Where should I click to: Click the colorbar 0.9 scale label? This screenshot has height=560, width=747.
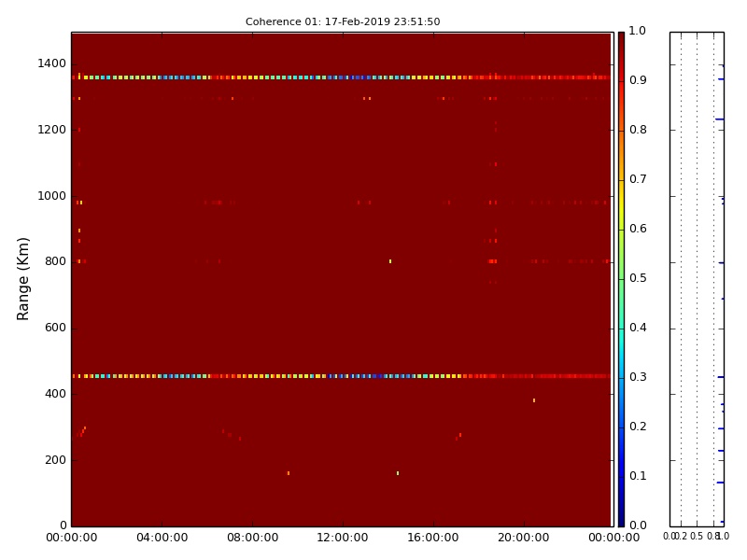coord(638,80)
